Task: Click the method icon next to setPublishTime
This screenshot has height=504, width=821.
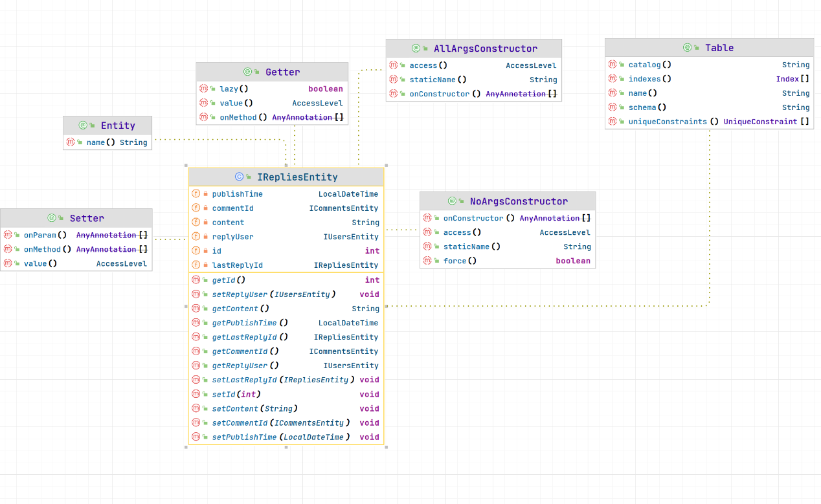Action: (x=196, y=437)
